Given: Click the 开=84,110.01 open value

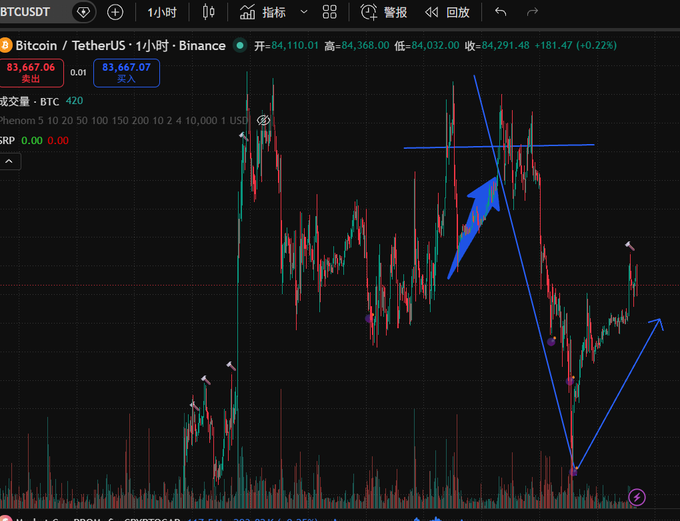Looking at the screenshot, I should (x=286, y=46).
